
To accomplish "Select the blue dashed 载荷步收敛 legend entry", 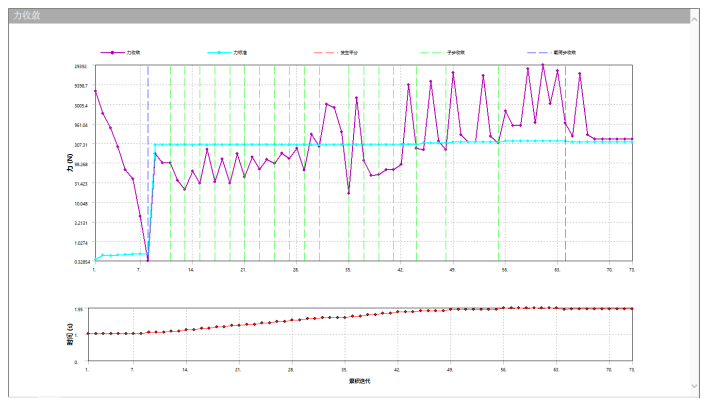I will (552, 53).
